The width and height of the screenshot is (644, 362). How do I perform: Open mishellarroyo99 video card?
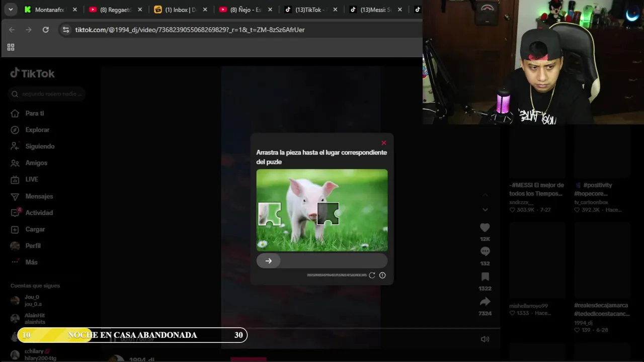click(x=537, y=261)
